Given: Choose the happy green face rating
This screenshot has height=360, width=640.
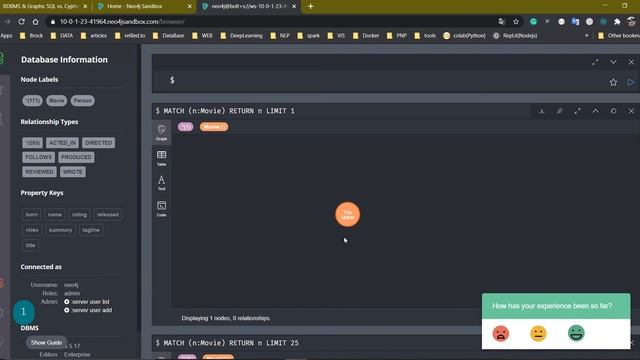Looking at the screenshot, I should [576, 333].
